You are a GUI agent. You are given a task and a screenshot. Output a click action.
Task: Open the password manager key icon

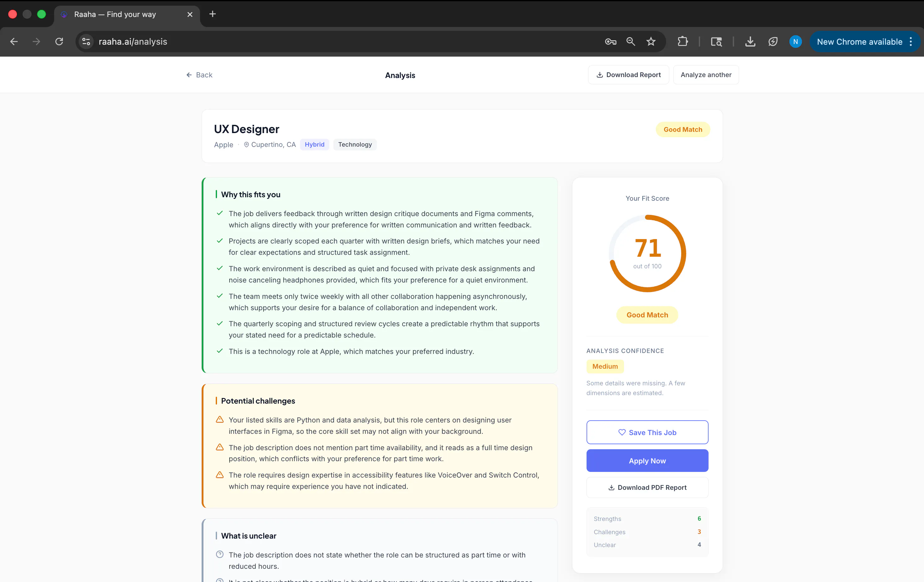pos(610,42)
